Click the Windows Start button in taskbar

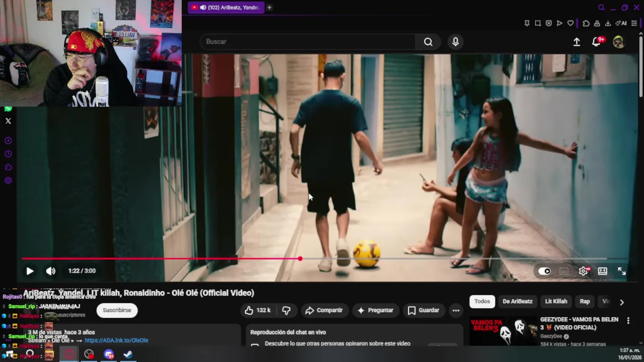tap(10, 354)
